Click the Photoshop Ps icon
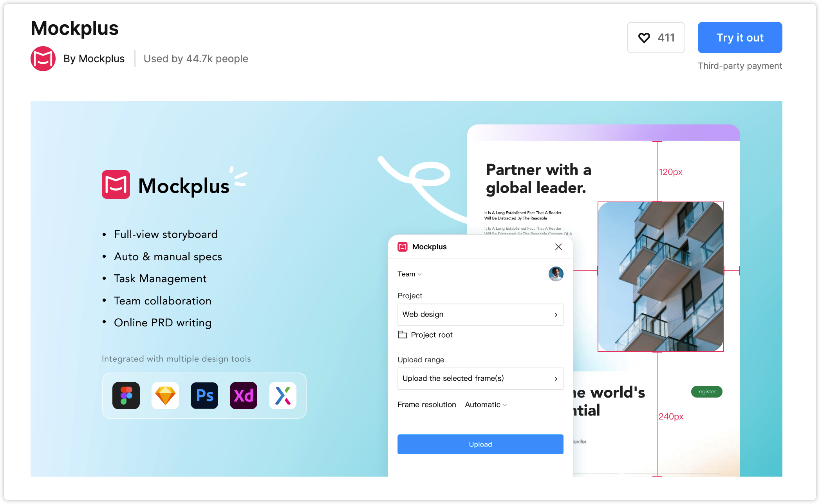This screenshot has height=504, width=820. tap(204, 396)
